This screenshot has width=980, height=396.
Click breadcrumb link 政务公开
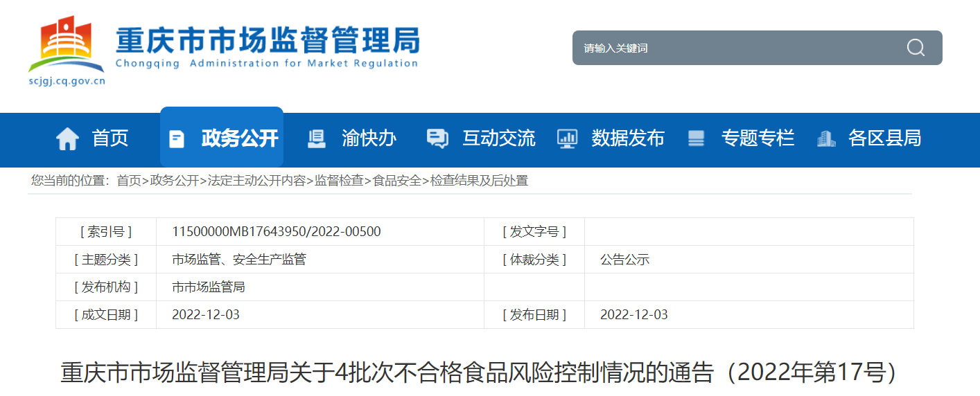[x=174, y=181]
